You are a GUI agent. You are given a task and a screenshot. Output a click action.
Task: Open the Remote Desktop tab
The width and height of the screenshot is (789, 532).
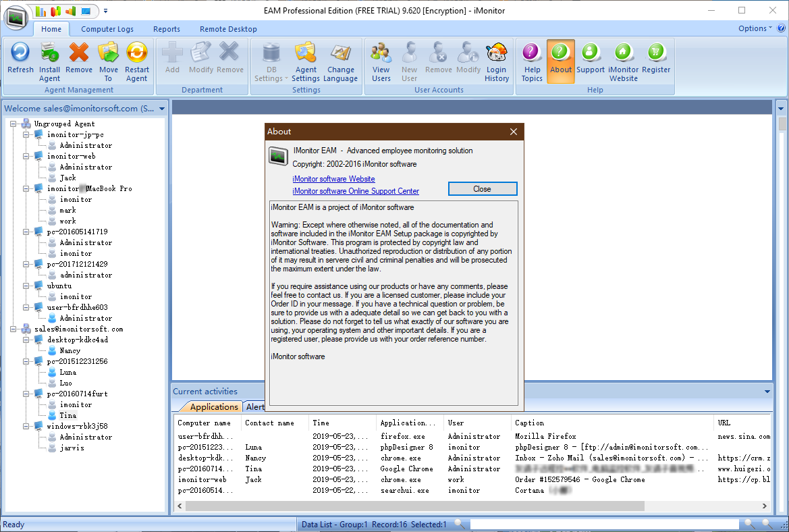click(x=228, y=29)
